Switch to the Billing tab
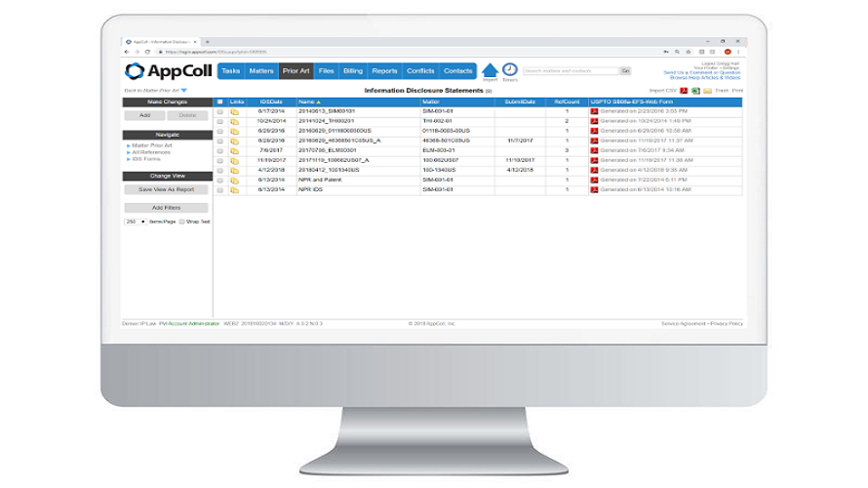The width and height of the screenshot is (868, 488). [353, 71]
